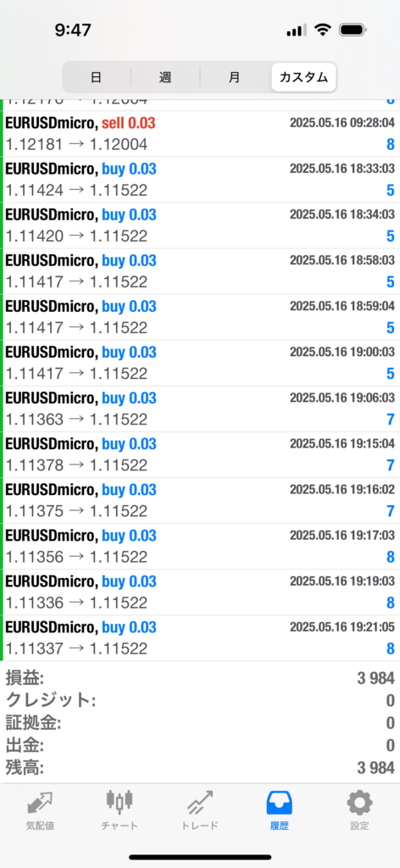
Task: Tap the 損益 profit total row
Action: [x=200, y=677]
